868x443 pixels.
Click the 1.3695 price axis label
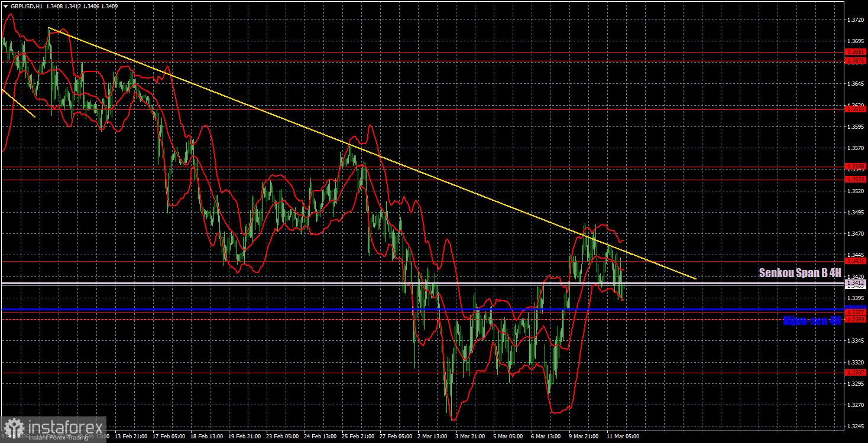pos(856,41)
